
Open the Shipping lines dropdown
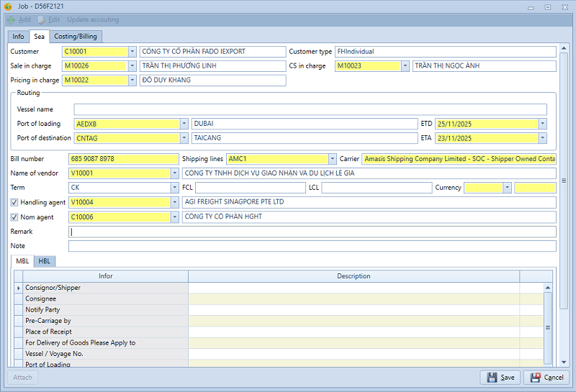(332, 159)
